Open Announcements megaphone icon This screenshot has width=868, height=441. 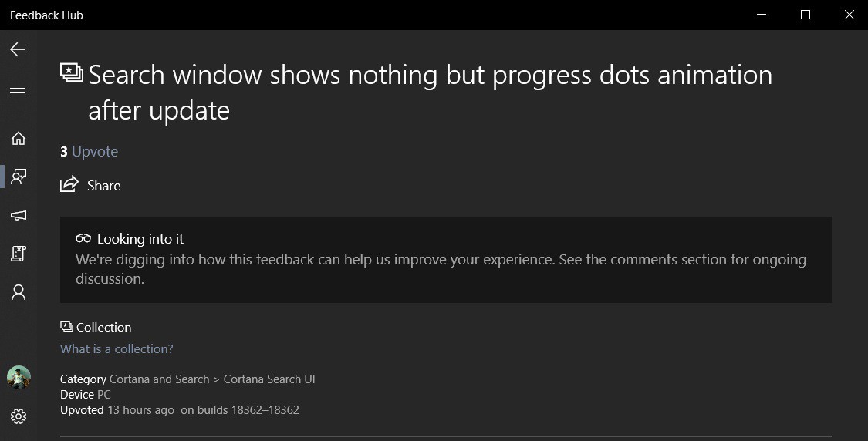pyautogui.click(x=18, y=215)
